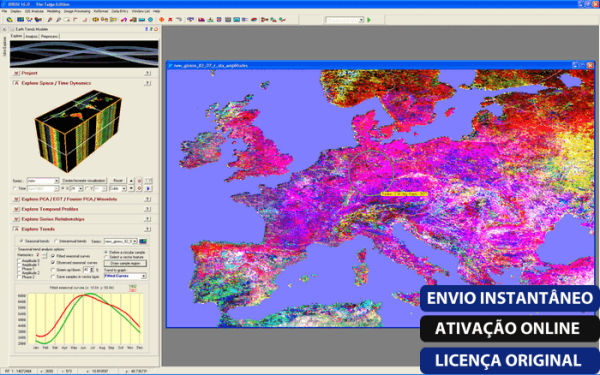Collapse the Explore Space / Time Dynamics section
This screenshot has height=375, width=600.
click(x=16, y=83)
